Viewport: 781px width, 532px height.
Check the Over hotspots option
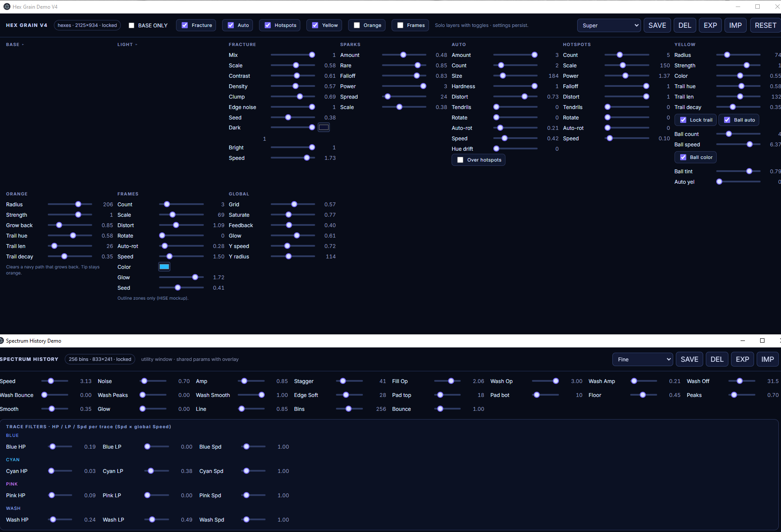(x=460, y=160)
